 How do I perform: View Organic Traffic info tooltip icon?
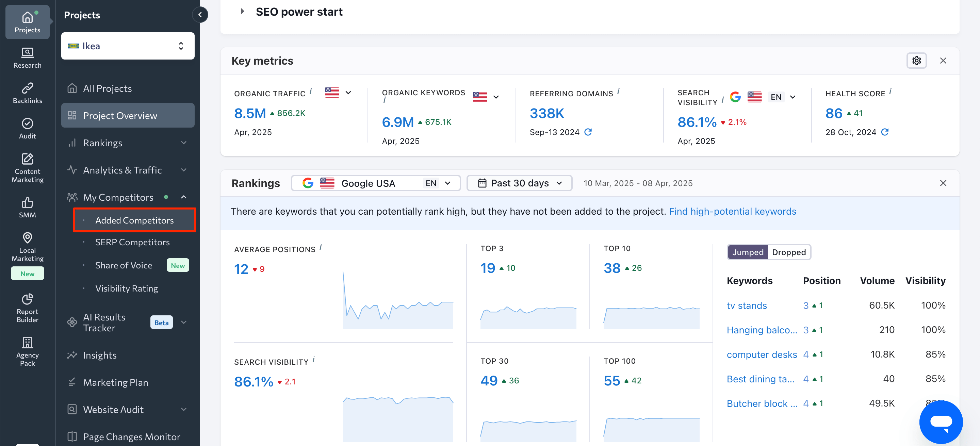310,91
